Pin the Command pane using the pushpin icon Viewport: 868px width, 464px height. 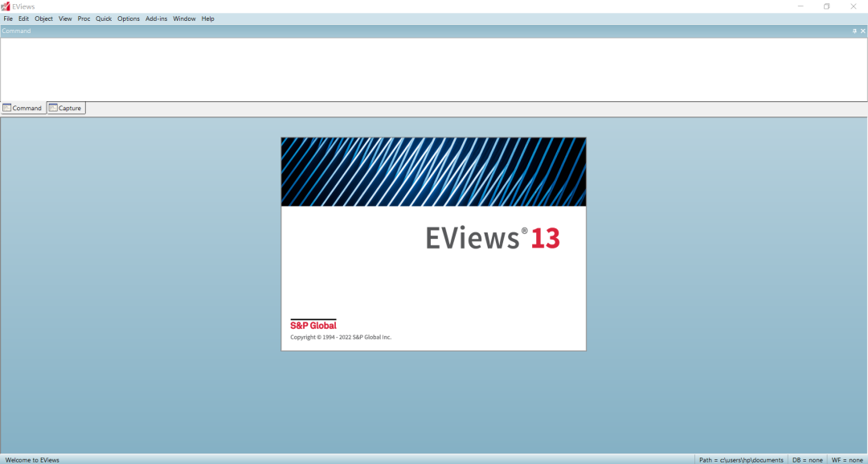tap(853, 31)
